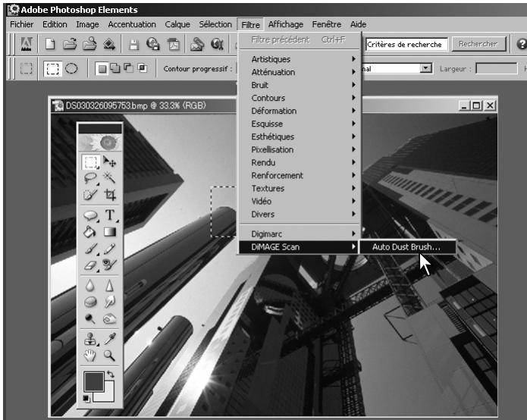This screenshot has height=420, width=527.
Task: Click the Save for Web icon
Action: pyautogui.click(x=153, y=44)
